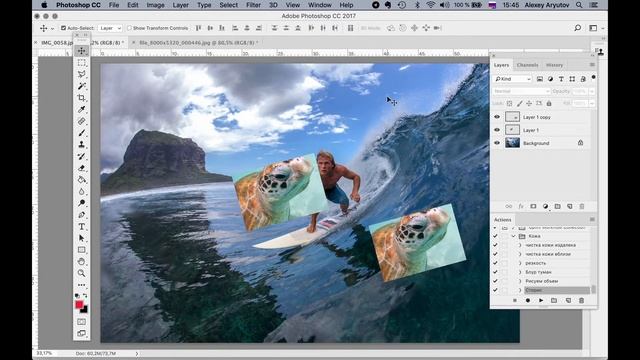Select the Pen tool

coord(82,215)
